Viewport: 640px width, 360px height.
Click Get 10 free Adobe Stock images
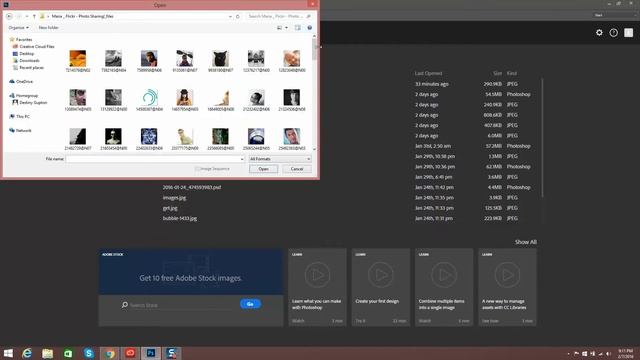point(190,278)
